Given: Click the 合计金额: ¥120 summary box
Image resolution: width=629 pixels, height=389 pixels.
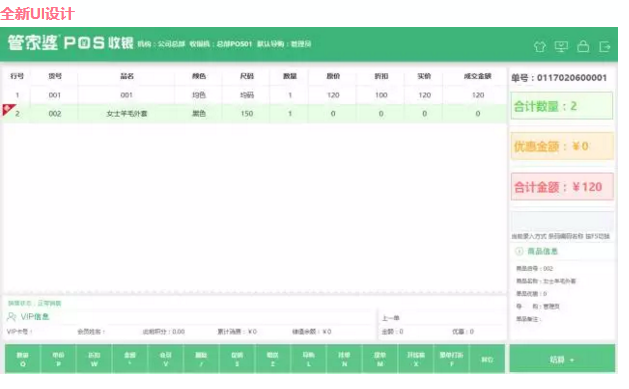Looking at the screenshot, I should (x=562, y=186).
